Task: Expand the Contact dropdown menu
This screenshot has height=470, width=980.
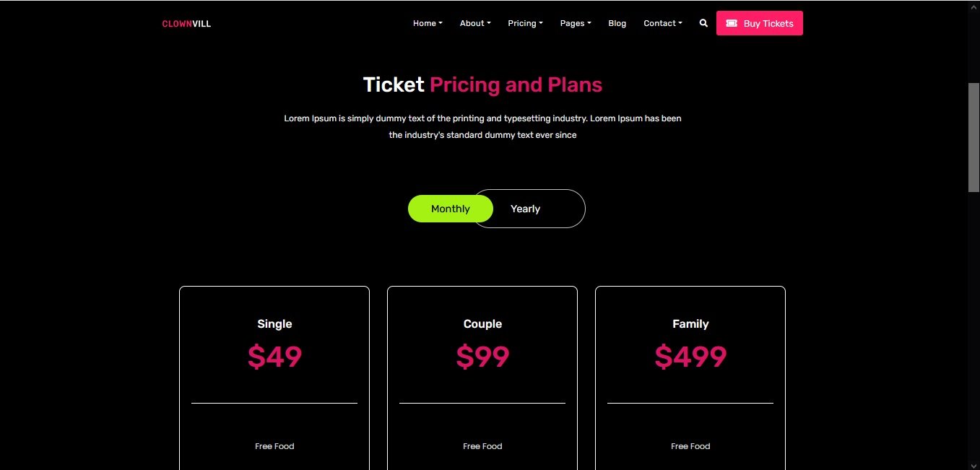Action: (662, 23)
